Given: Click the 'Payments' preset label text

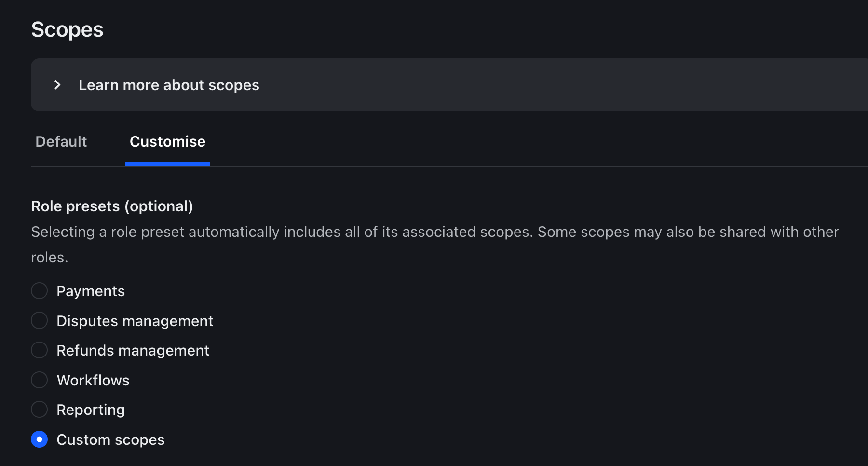Looking at the screenshot, I should [x=91, y=291].
